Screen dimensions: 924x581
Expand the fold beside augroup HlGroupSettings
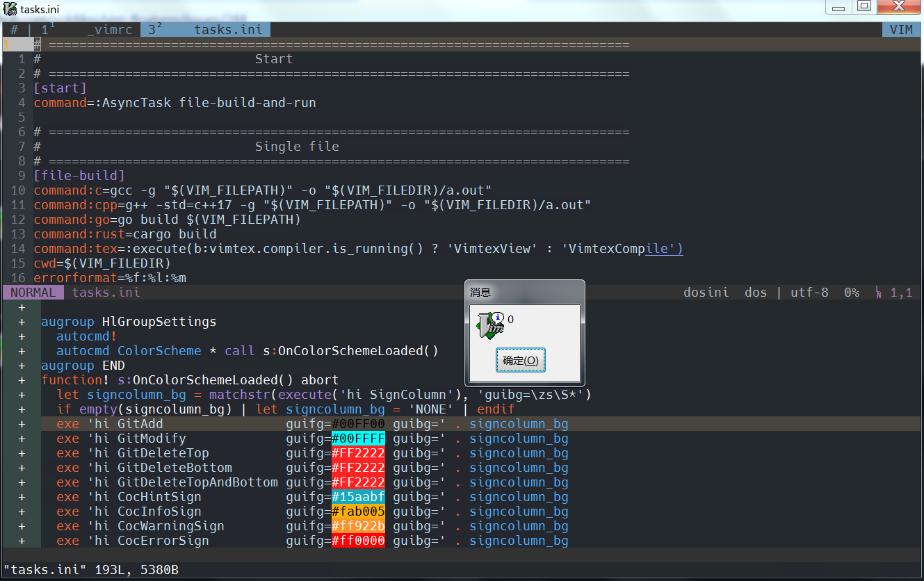[22, 321]
